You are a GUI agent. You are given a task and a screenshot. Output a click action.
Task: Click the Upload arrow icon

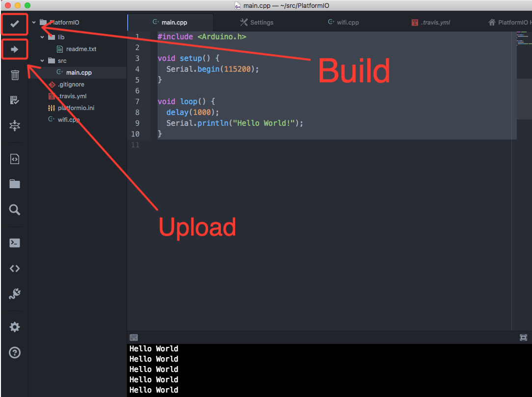(x=15, y=49)
